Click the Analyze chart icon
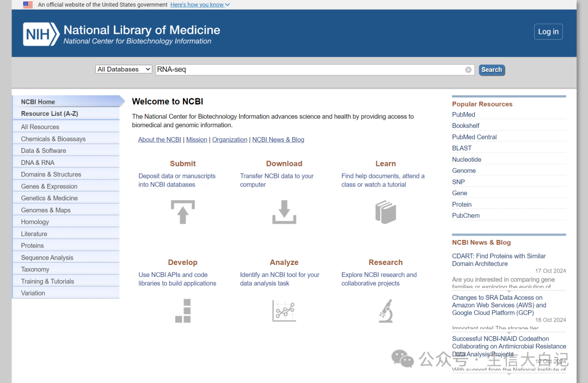The height and width of the screenshot is (383, 588). pyautogui.click(x=284, y=311)
